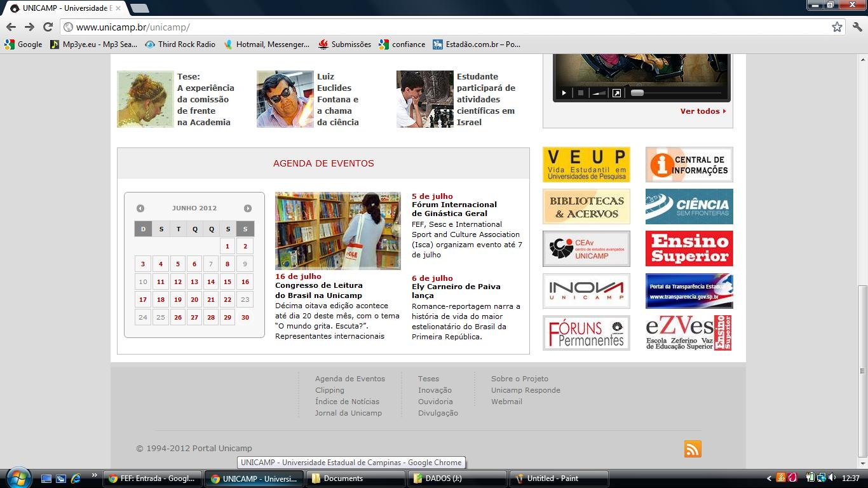
Task: Click the Ver todos link
Action: pyautogui.click(x=703, y=111)
